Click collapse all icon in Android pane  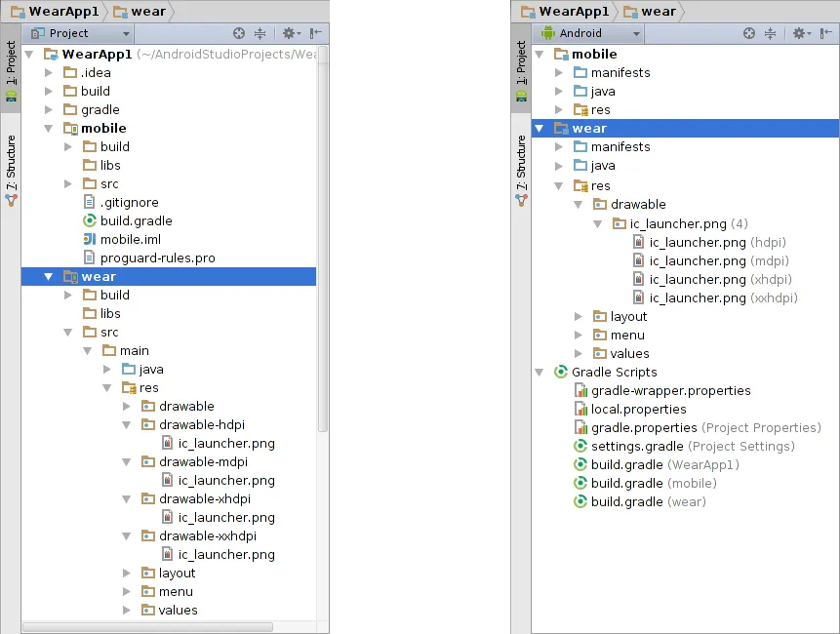coord(770,33)
